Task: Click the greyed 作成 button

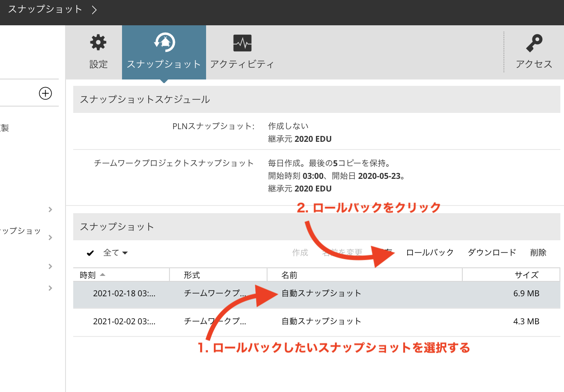Action: [x=300, y=252]
